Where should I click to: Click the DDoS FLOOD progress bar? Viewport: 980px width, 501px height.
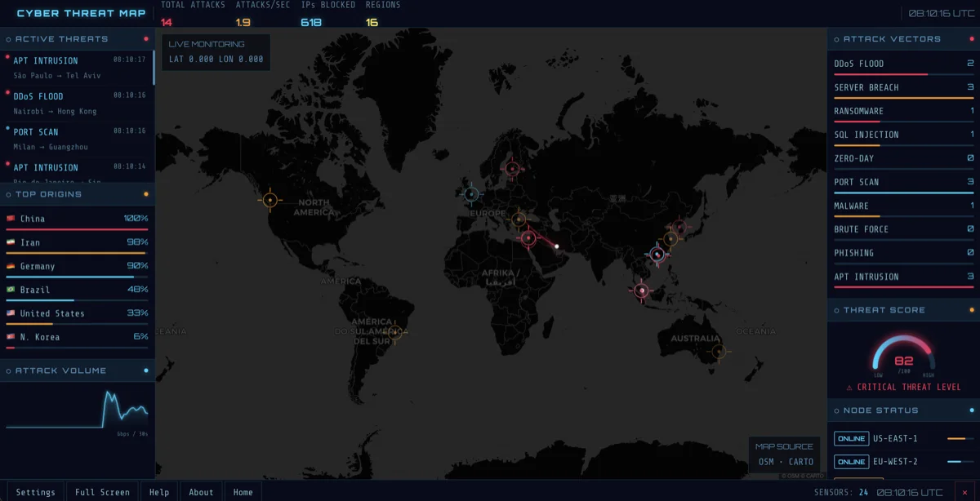(903, 74)
